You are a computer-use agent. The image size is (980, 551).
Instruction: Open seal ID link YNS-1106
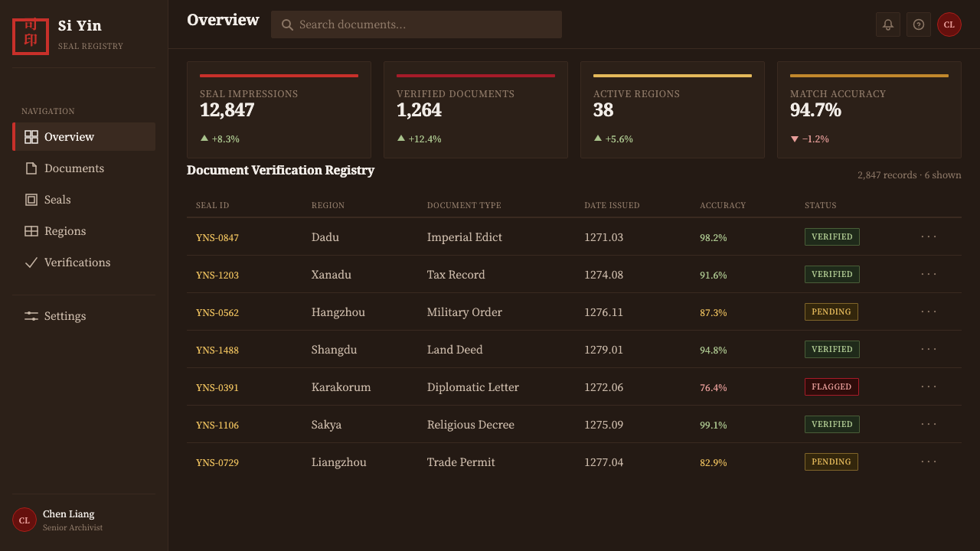pyautogui.click(x=217, y=425)
